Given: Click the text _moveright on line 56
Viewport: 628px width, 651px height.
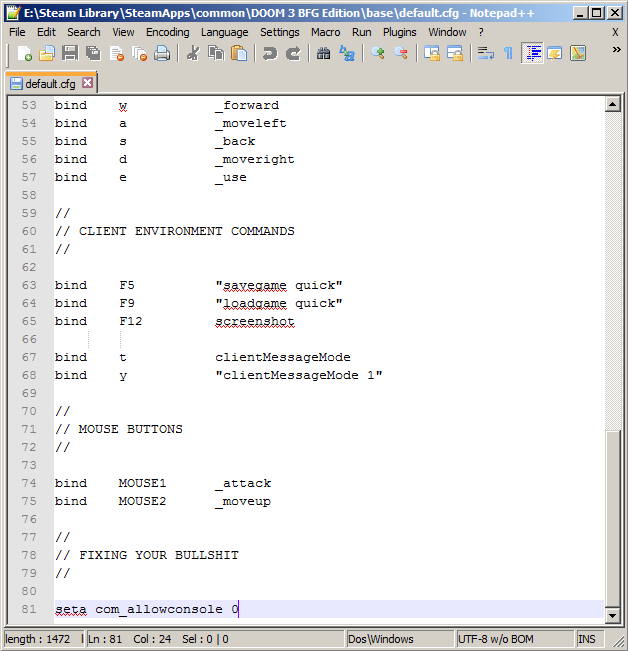Looking at the screenshot, I should (254, 160).
